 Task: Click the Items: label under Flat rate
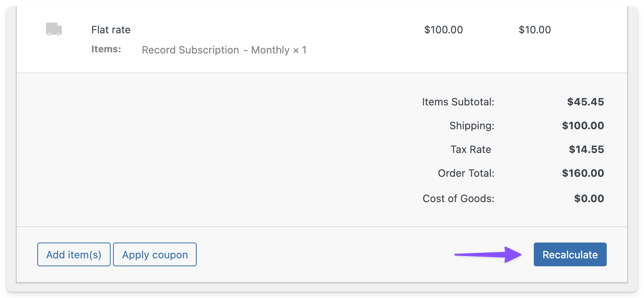tap(106, 49)
